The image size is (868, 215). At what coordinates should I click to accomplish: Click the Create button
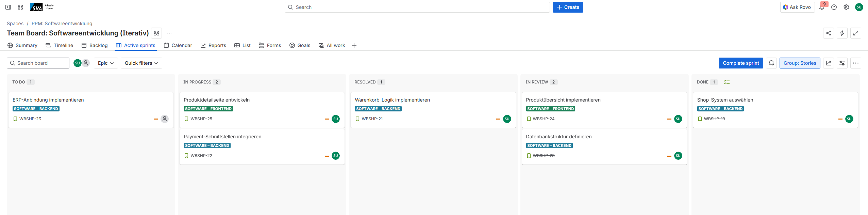(x=568, y=7)
